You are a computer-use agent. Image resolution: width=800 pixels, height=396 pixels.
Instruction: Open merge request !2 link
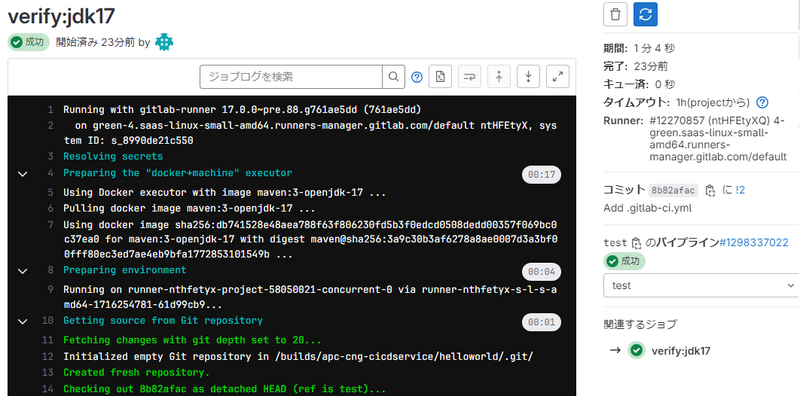click(740, 190)
